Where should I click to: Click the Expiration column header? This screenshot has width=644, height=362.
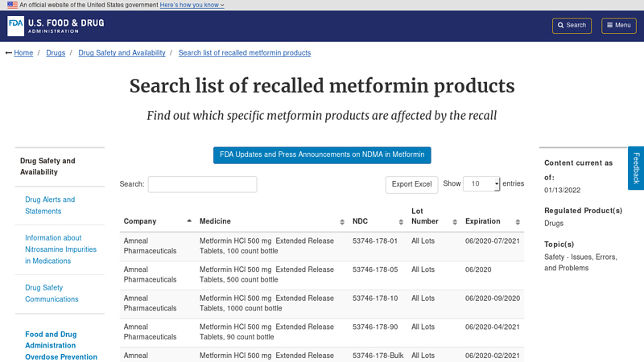[x=493, y=220]
